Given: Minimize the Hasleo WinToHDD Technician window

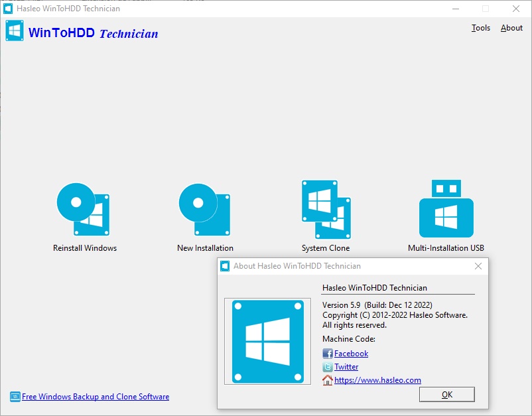Looking at the screenshot, I should pos(456,9).
